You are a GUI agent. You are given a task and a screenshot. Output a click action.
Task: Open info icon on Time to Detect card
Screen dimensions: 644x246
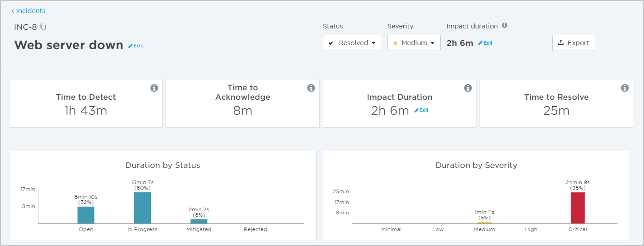pyautogui.click(x=154, y=88)
